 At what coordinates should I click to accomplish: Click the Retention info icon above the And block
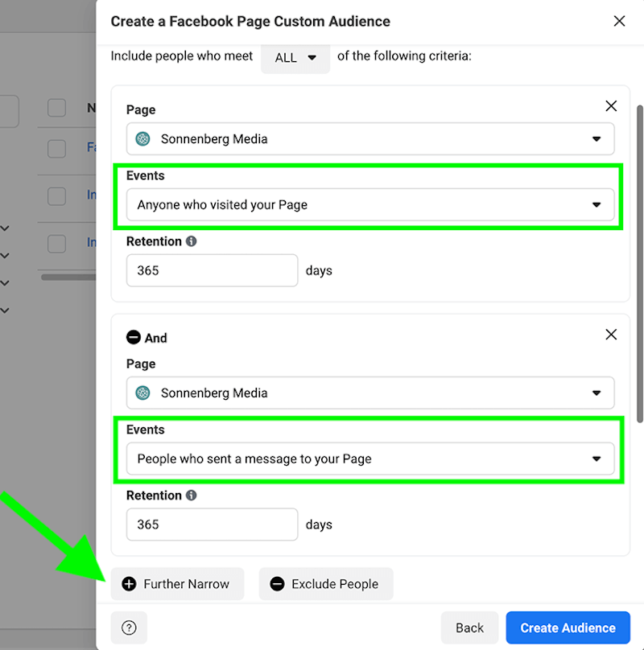tap(192, 241)
